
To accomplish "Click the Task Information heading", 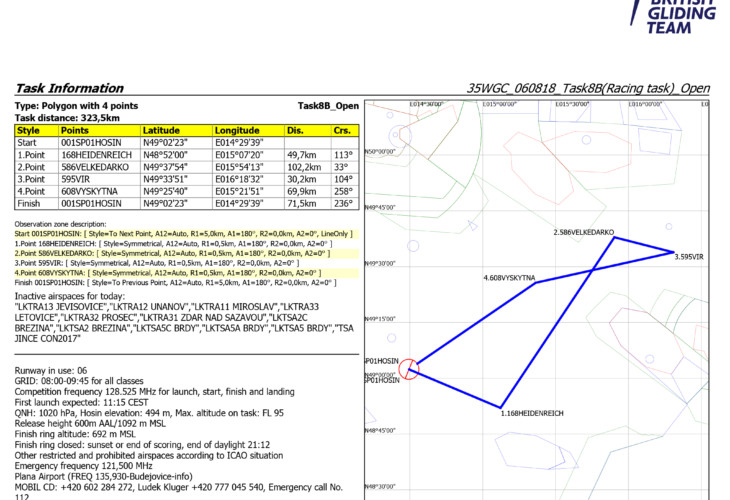I will [70, 88].
